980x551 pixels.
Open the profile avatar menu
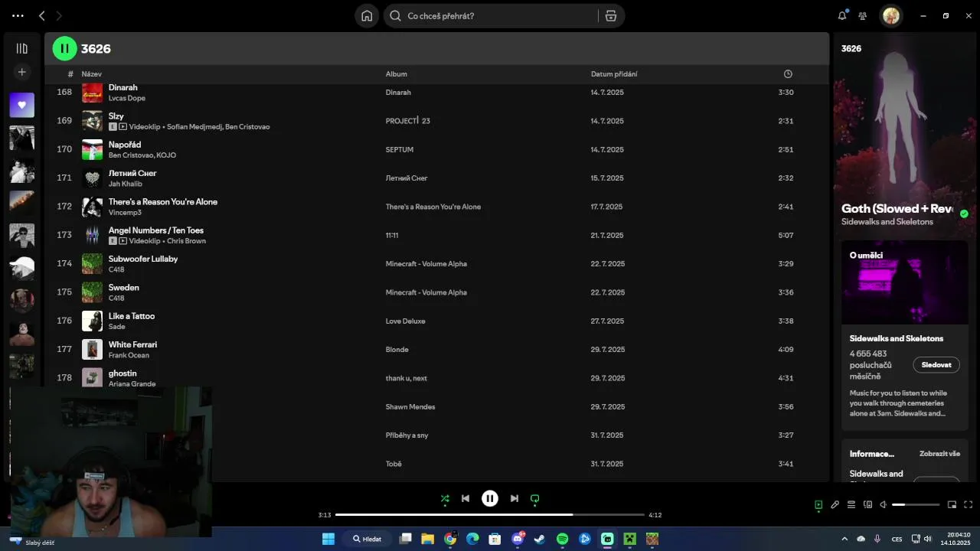(x=890, y=15)
